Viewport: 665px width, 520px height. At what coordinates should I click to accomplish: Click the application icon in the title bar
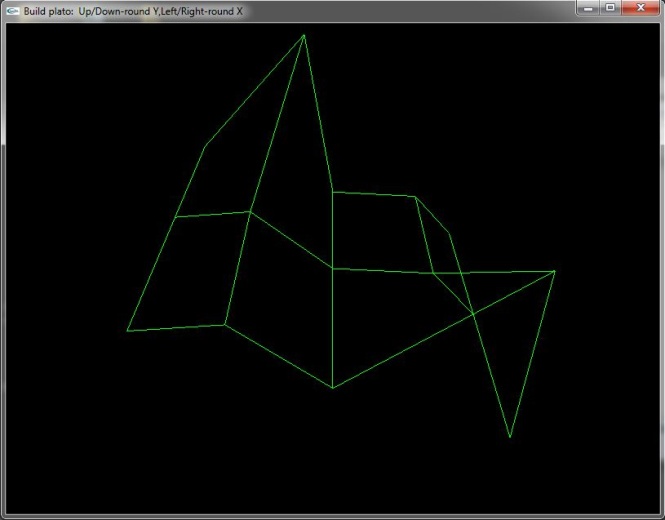13,11
